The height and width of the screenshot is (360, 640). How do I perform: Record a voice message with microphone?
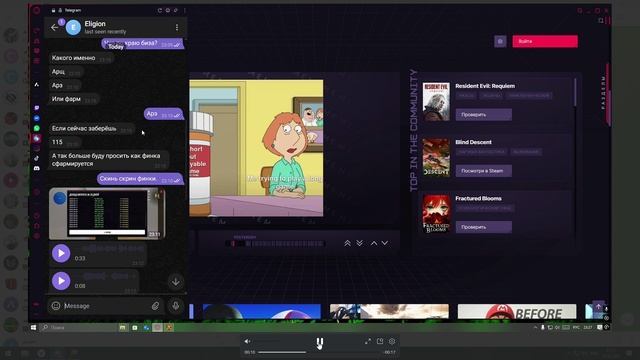pyautogui.click(x=176, y=306)
